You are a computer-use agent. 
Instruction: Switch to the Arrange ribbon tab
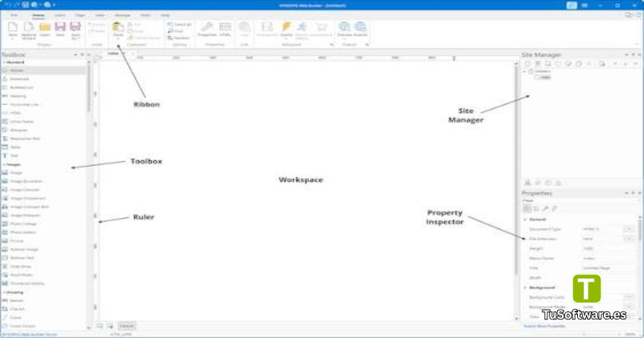122,15
